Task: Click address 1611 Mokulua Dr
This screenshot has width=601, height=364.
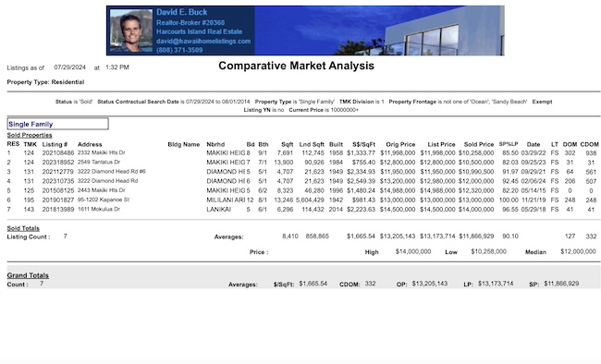Action: pos(99,209)
